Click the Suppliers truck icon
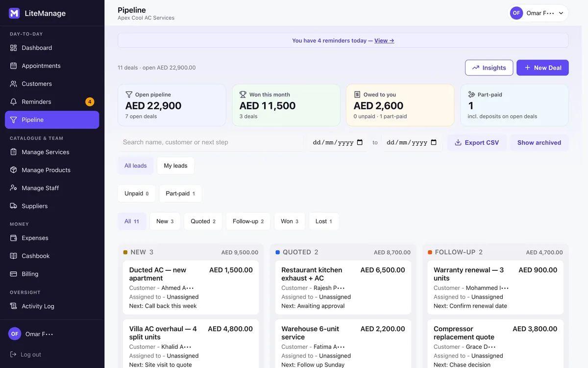The width and height of the screenshot is (588, 368). pos(14,206)
